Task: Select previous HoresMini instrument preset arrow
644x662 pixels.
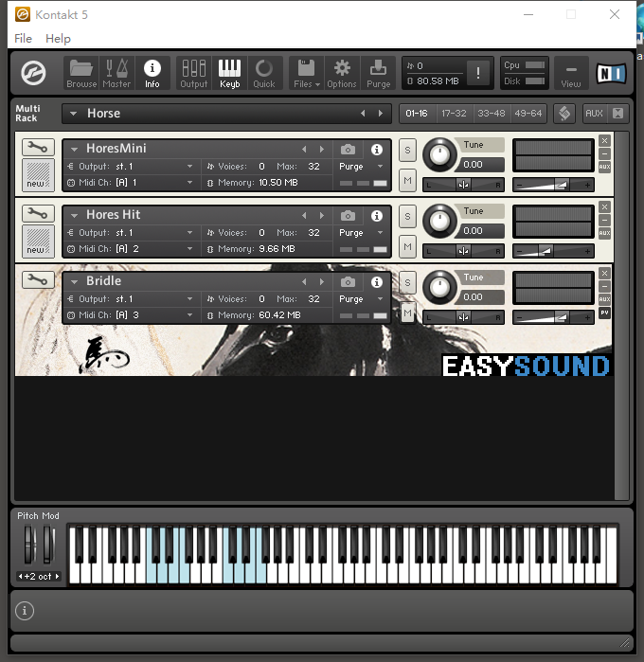Action: coord(304,150)
